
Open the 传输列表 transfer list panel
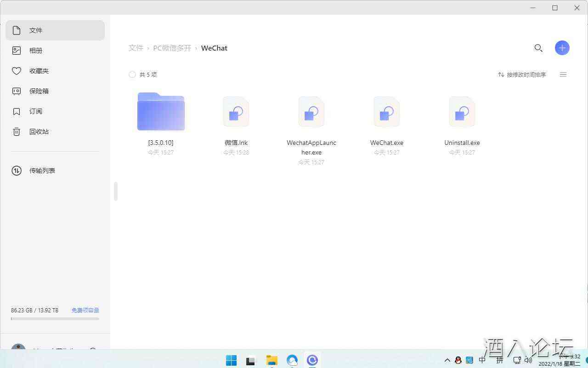tap(42, 170)
